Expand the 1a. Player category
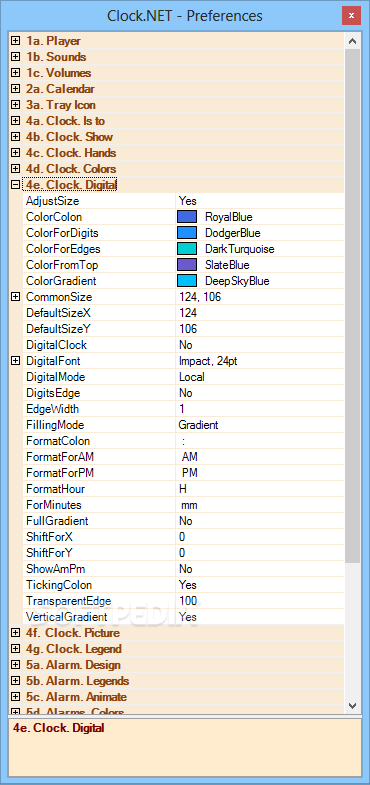This screenshot has height=785, width=370. pyautogui.click(x=16, y=41)
